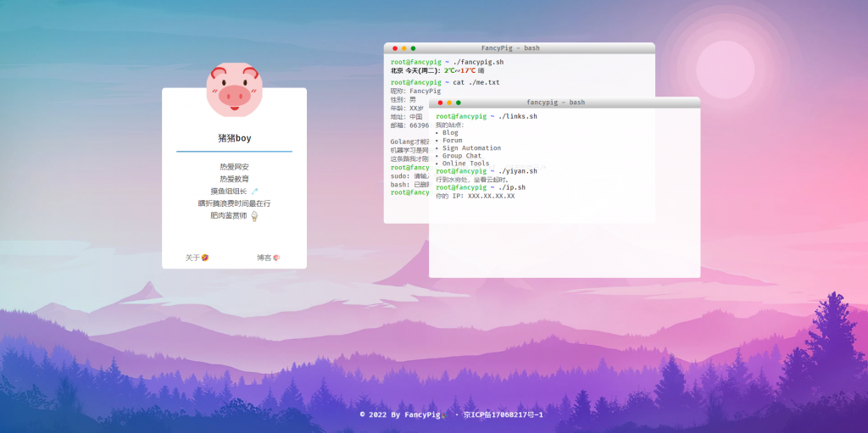868x433 pixels.
Task: Click the 性别: 男 line
Action: [403, 100]
